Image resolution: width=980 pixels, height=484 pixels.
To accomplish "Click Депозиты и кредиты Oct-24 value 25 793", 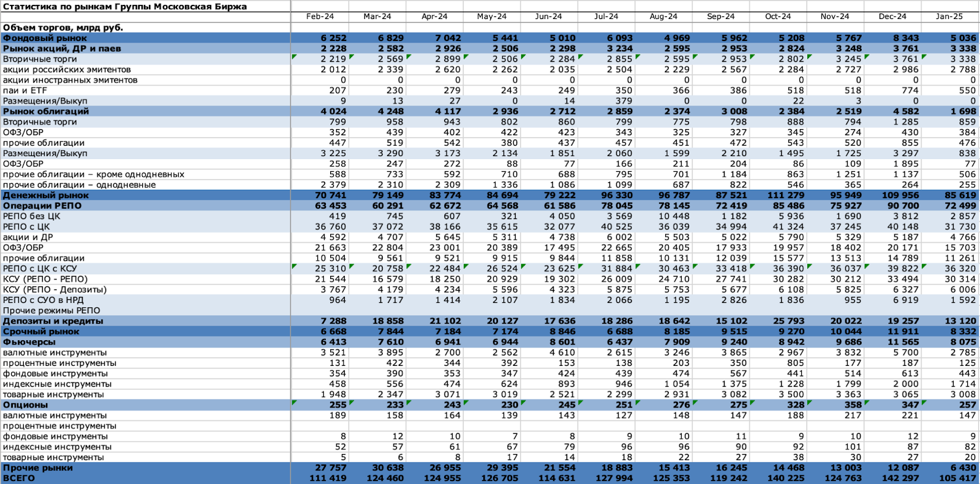I will pos(788,321).
